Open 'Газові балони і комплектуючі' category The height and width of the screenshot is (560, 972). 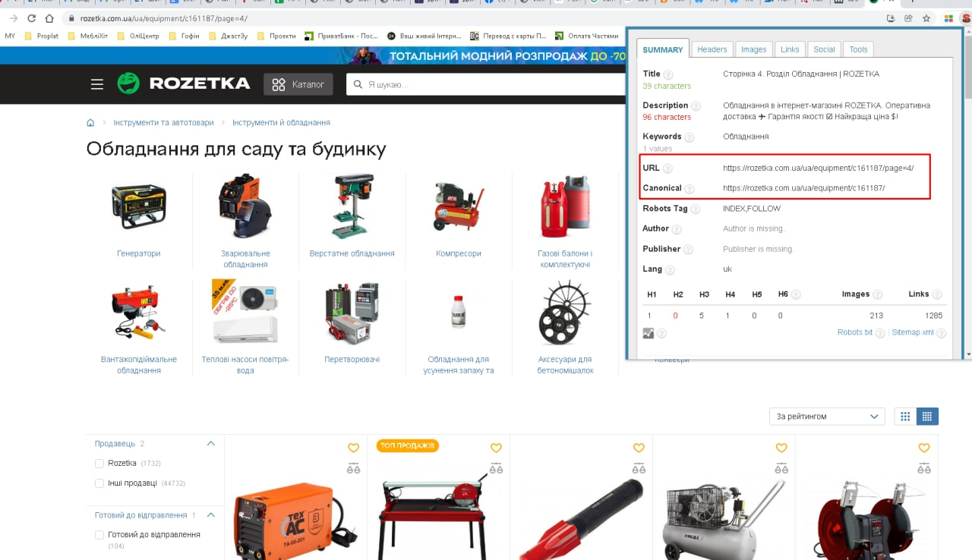[x=565, y=259]
